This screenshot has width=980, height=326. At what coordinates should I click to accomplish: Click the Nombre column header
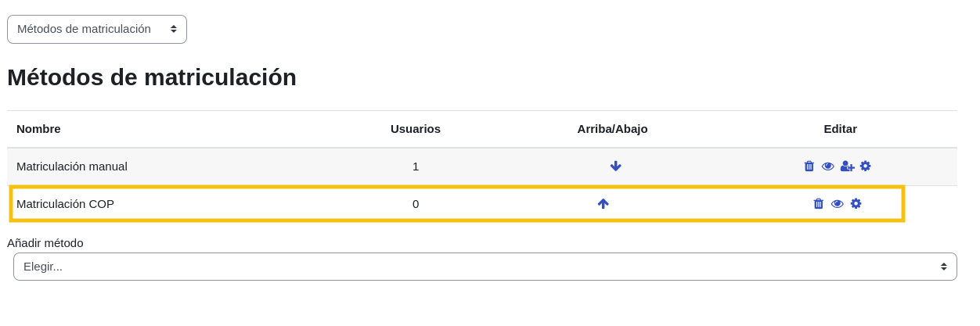[x=38, y=129]
